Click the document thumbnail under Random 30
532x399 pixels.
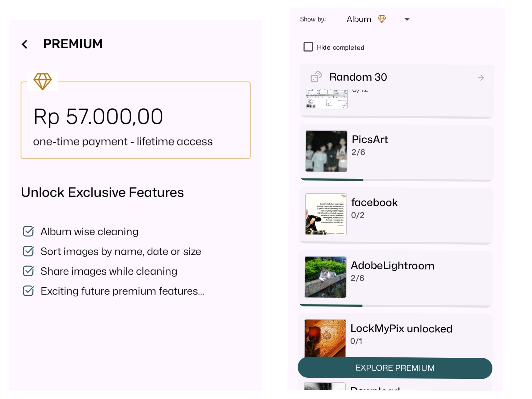coord(327,99)
